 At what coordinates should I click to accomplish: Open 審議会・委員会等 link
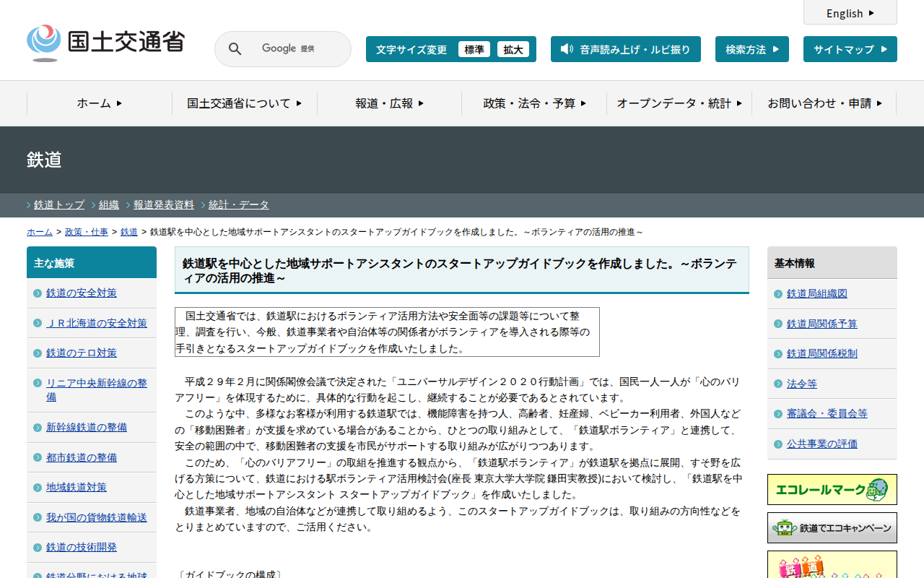827,414
